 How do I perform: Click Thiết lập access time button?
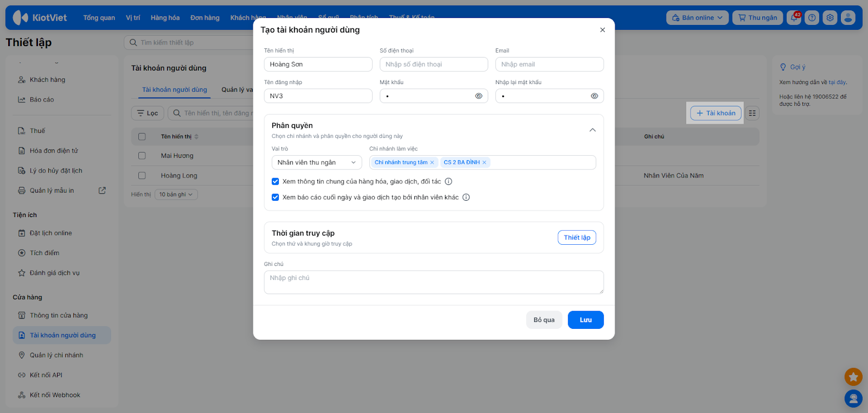point(577,238)
